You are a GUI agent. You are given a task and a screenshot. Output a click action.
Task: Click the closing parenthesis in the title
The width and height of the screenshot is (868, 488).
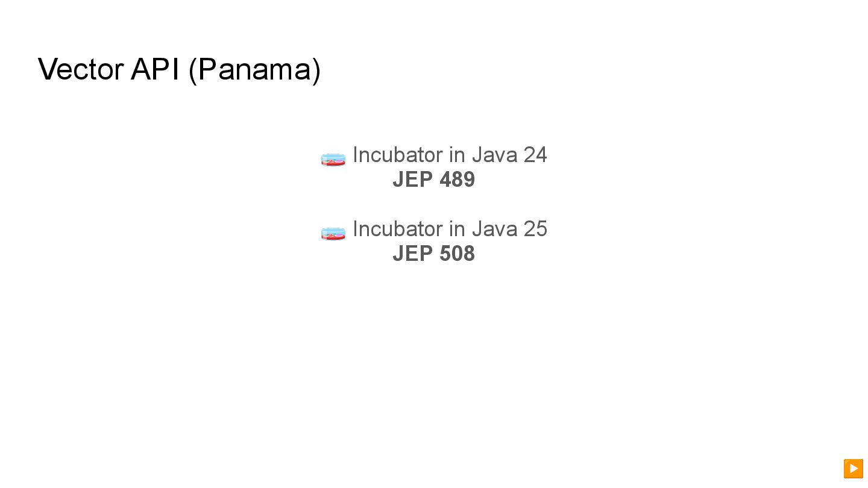pyautogui.click(x=316, y=70)
